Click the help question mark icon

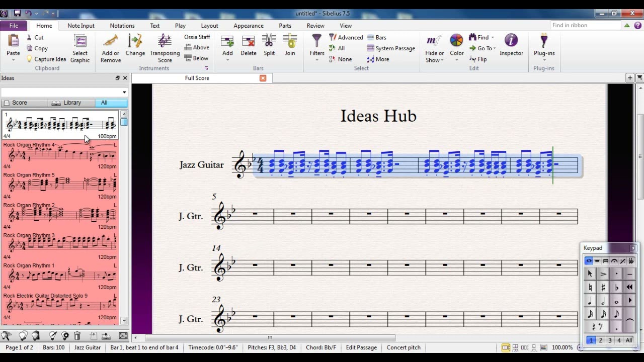click(x=636, y=25)
